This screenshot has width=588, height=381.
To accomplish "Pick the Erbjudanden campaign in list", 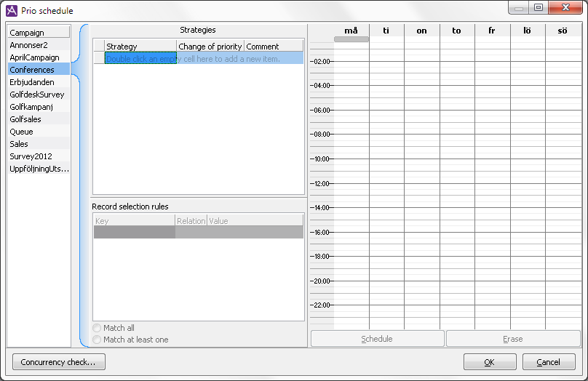I will pos(32,82).
